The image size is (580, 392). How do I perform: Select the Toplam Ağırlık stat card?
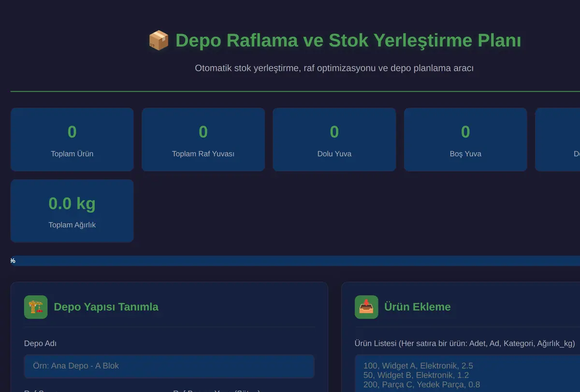[x=72, y=211]
